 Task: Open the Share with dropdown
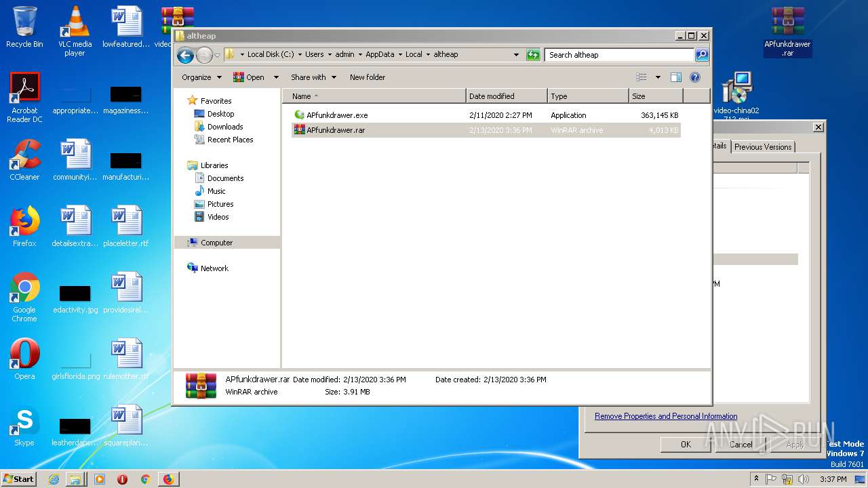313,77
